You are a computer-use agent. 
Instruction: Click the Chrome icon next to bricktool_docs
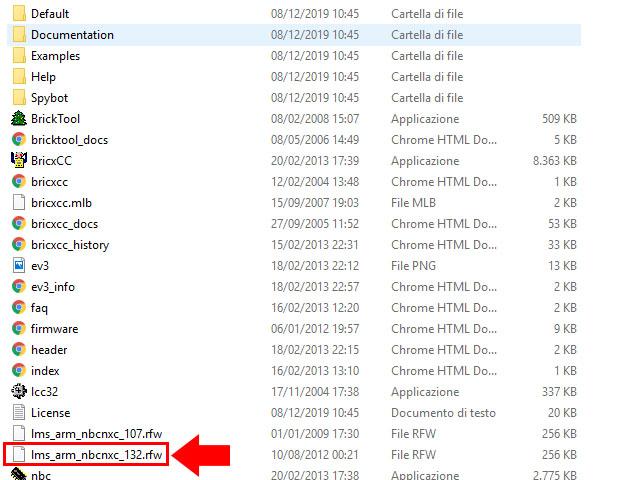point(18,140)
